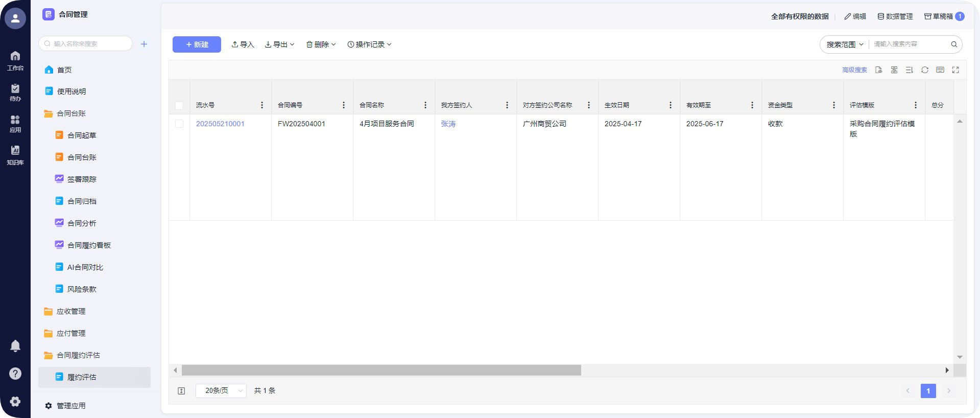
Task: Open the help question mark icon
Action: point(15,374)
